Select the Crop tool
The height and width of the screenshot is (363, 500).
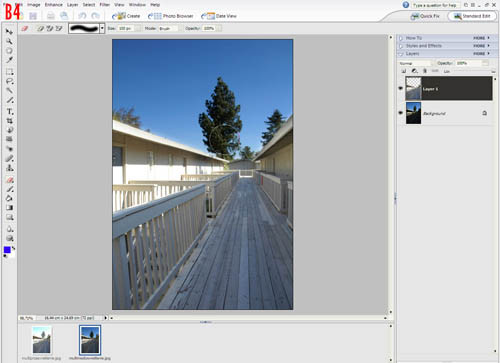(x=9, y=121)
